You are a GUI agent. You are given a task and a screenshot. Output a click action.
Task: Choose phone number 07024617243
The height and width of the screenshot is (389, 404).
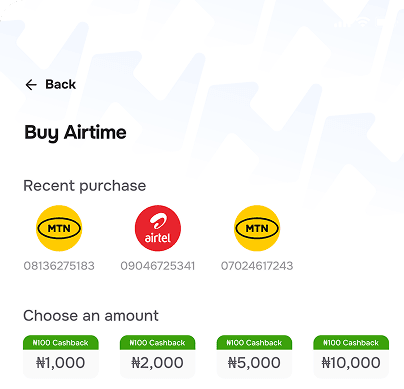(x=257, y=266)
